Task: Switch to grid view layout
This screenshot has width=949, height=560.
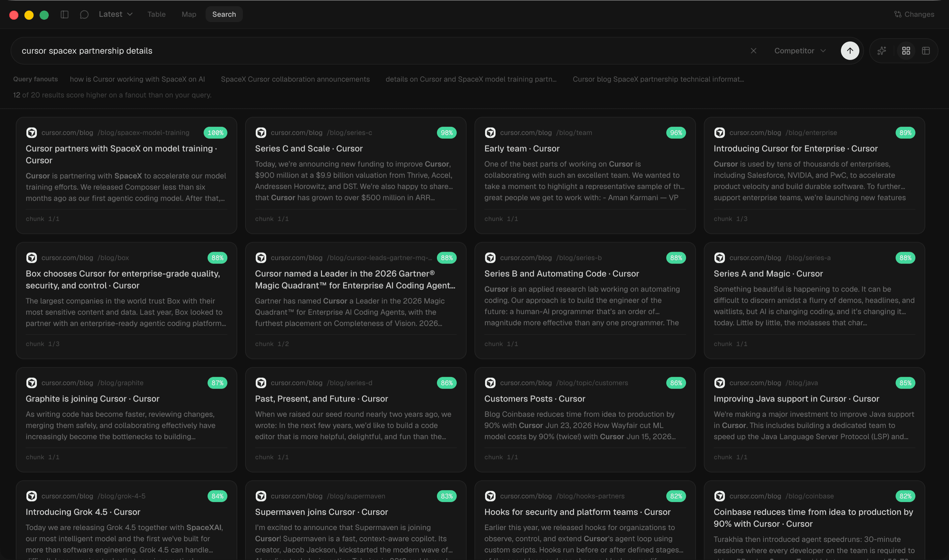Action: click(x=906, y=51)
